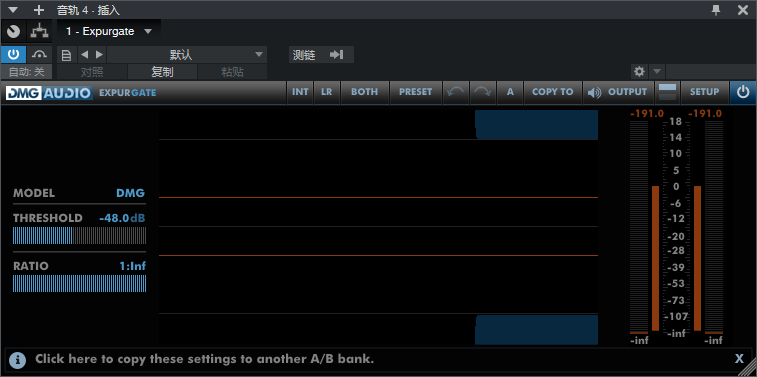Open the PRESET menu

point(416,92)
